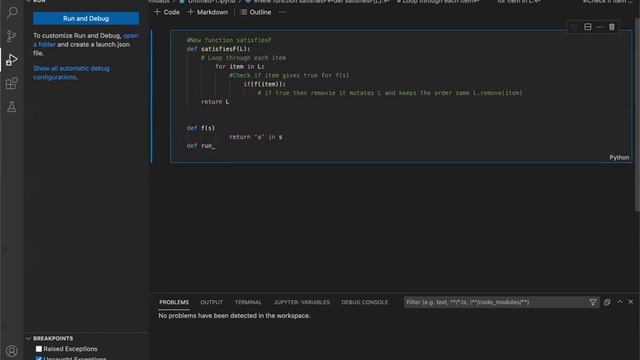640x360 pixels.
Task: Open the notebook Outline
Action: click(256, 12)
